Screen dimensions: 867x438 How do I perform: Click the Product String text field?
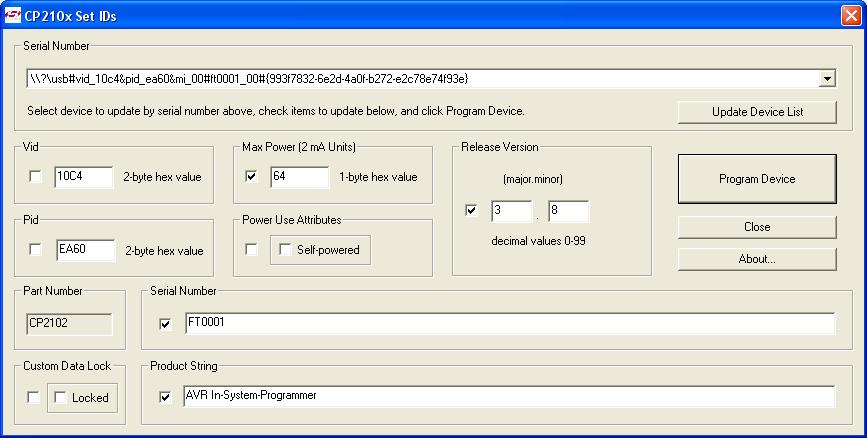[508, 397]
